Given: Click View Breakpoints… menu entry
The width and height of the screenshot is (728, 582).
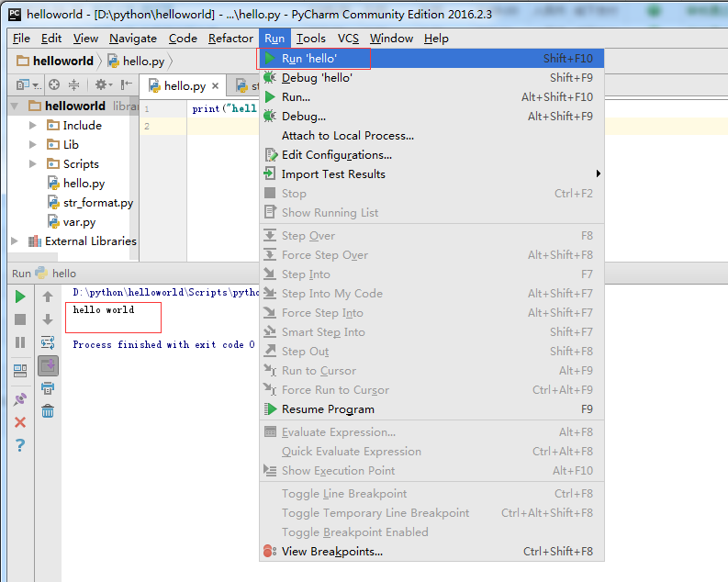Looking at the screenshot, I should coord(431,551).
